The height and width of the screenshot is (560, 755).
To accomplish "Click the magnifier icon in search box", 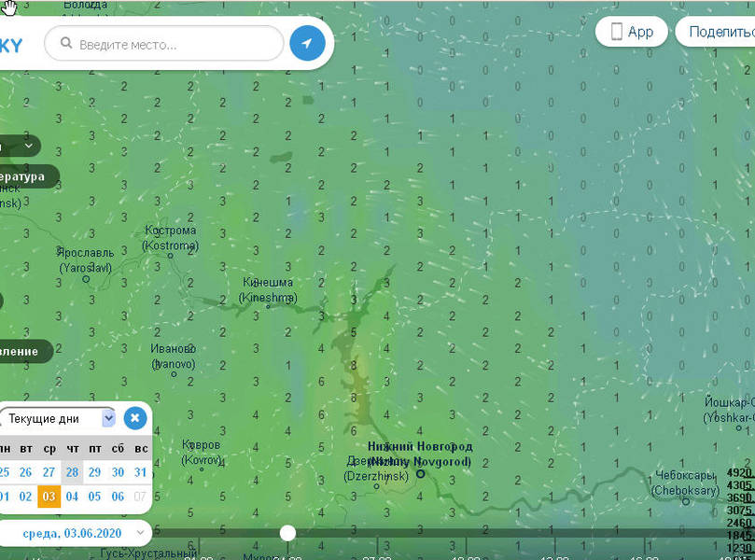I will click(x=65, y=44).
